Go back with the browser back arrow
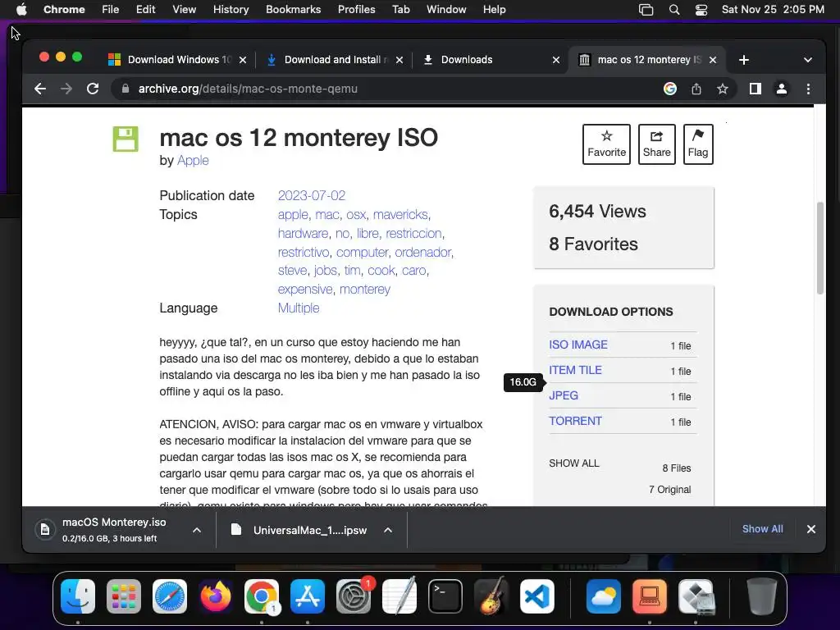Viewport: 840px width, 630px height. pos(40,89)
